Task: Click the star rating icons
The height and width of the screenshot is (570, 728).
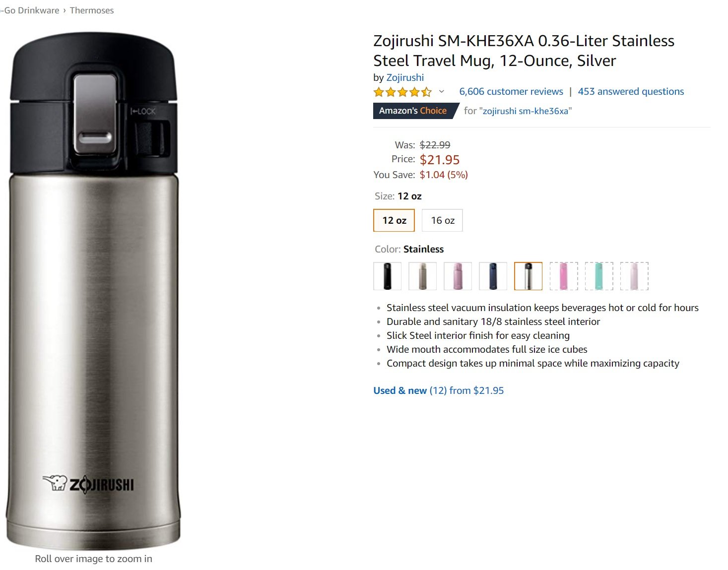Action: point(402,92)
